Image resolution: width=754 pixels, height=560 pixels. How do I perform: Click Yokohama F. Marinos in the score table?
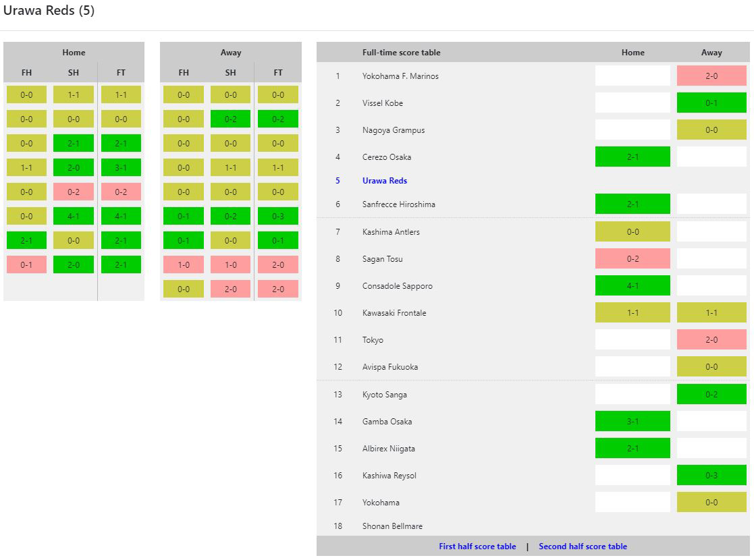[400, 76]
